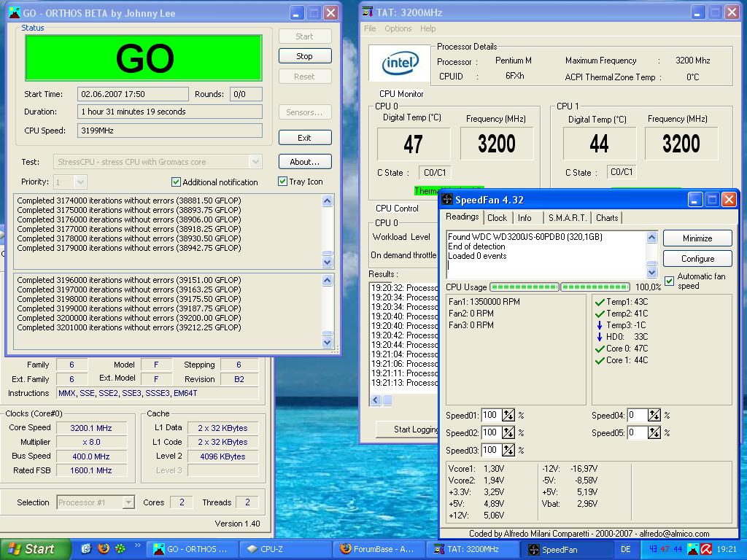The width and height of the screenshot is (747, 560).
Task: Open the Priority dropdown
Action: [x=80, y=182]
